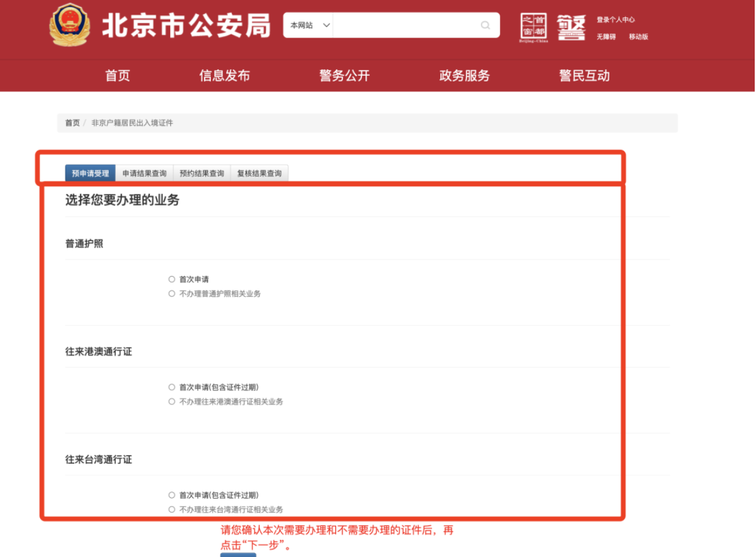Switch to the 申请结果查询 tab
Viewport: 756px width, 557px height.
pos(144,172)
